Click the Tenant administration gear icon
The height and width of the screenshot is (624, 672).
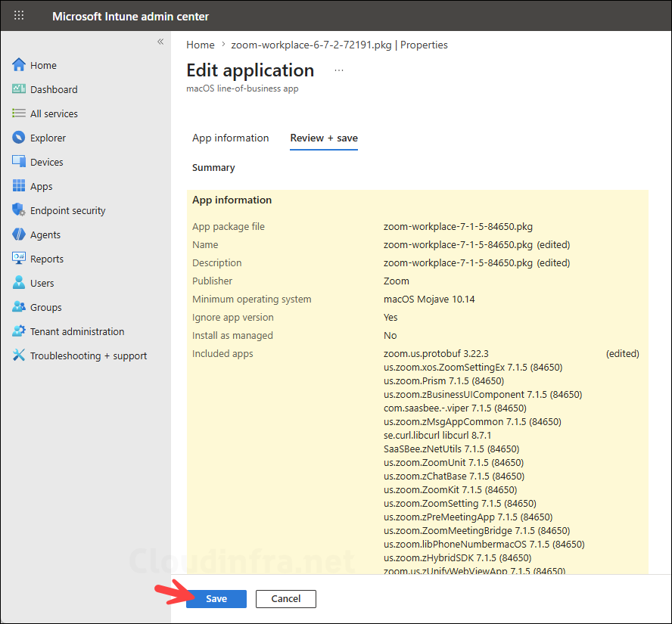(19, 331)
